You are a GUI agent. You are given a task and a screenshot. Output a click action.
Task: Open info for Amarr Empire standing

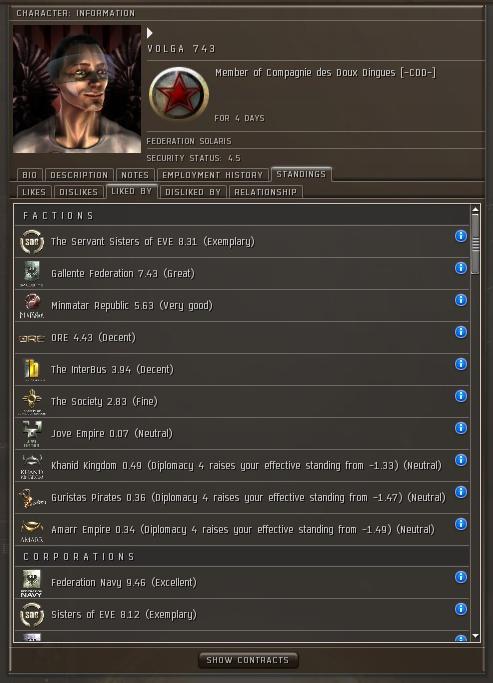point(461,524)
